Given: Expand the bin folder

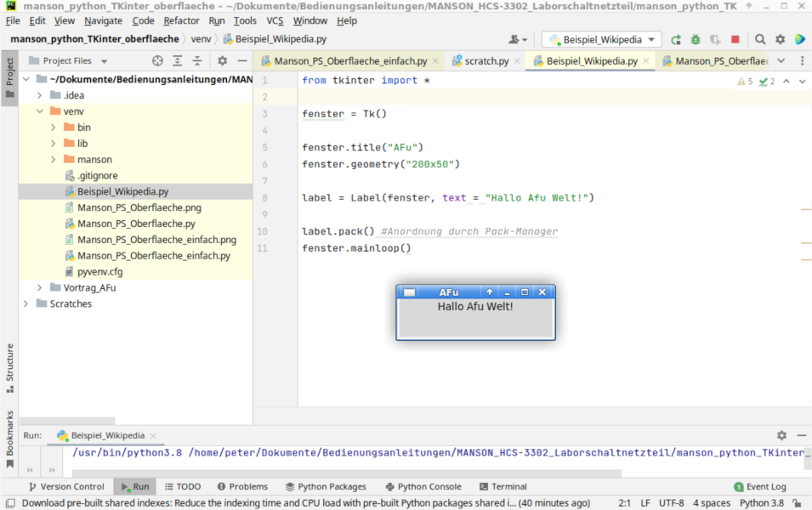Looking at the screenshot, I should click(54, 127).
